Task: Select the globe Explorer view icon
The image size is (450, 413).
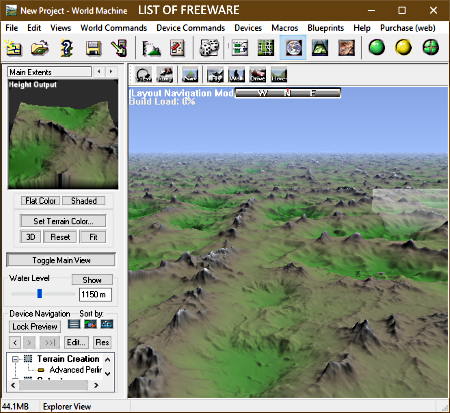Action: [x=293, y=48]
